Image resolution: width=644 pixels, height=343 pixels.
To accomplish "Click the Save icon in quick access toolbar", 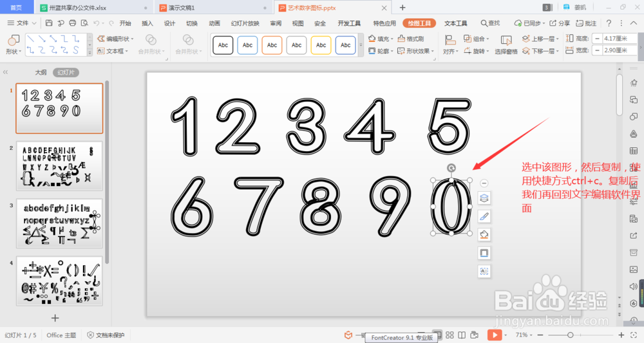I will click(x=49, y=23).
